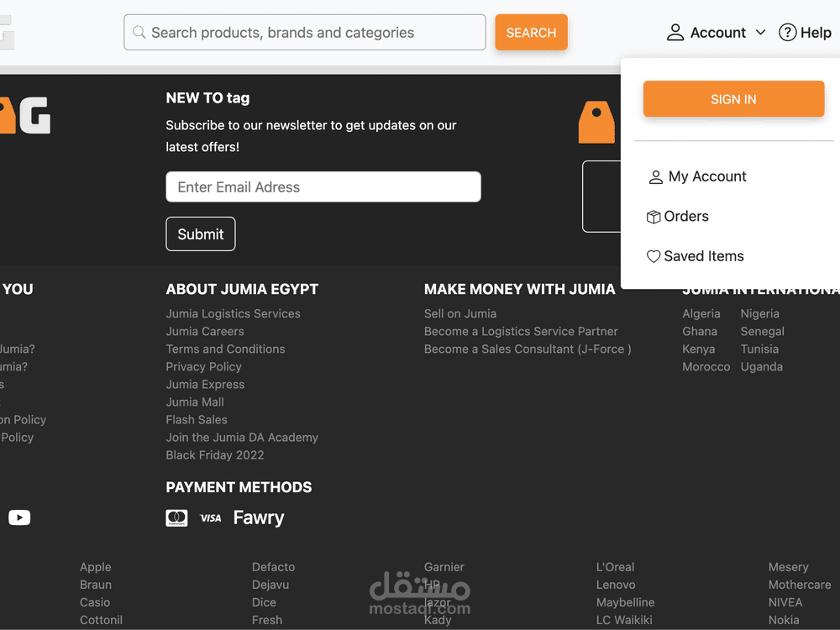Image resolution: width=840 pixels, height=630 pixels.
Task: Open Black Friday 2022 link
Action: (x=215, y=454)
